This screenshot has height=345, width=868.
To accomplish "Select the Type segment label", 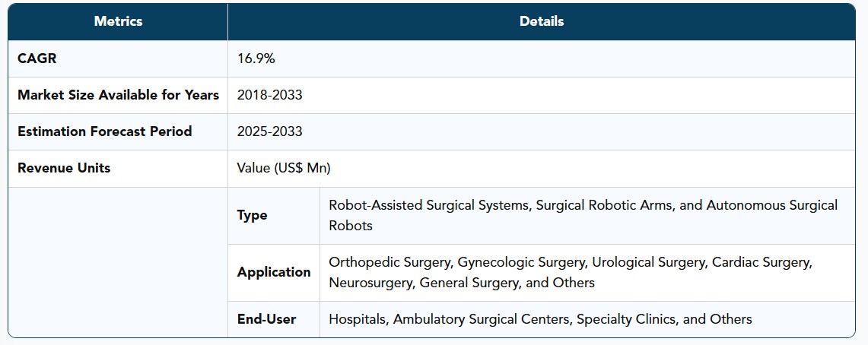I will click(252, 216).
